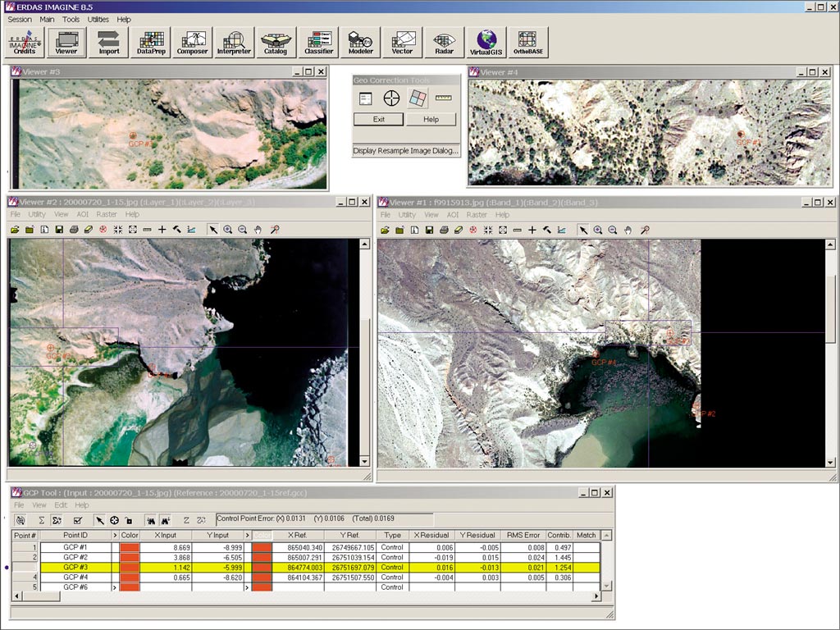Open the IMAGINE Credits panel
The height and width of the screenshot is (630, 840).
tap(24, 43)
